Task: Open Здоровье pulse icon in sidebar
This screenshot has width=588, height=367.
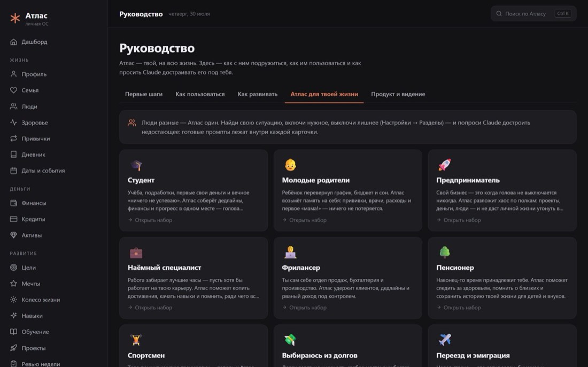Action: (x=13, y=122)
